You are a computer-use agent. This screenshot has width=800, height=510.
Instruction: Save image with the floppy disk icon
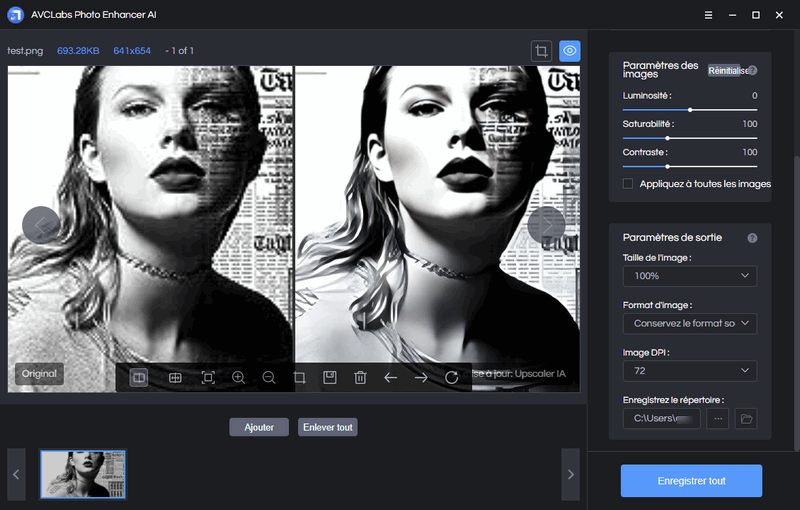click(330, 378)
